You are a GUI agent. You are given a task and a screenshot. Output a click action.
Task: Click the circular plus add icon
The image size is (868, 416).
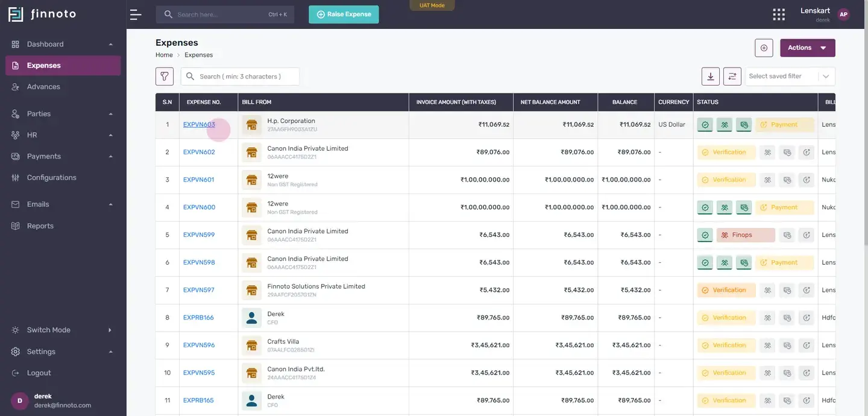coord(764,48)
